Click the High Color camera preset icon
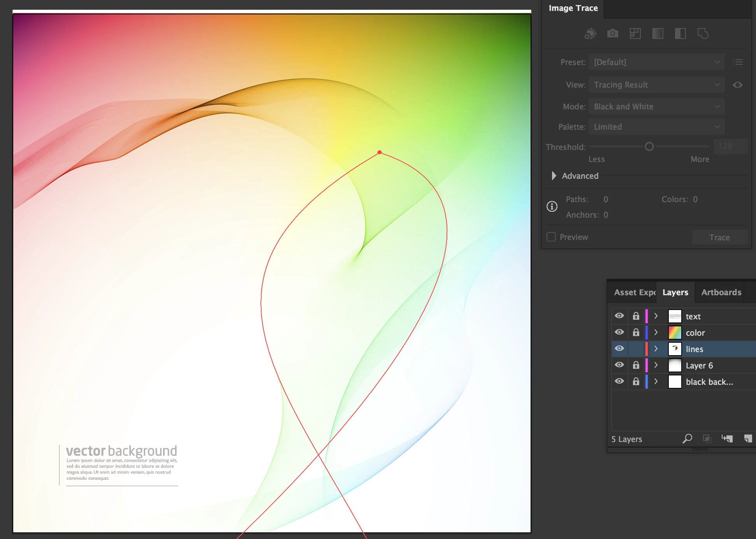756x539 pixels. (613, 34)
